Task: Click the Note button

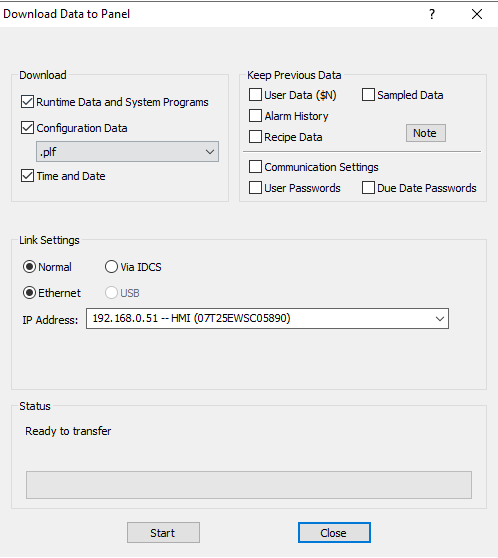Action: pos(425,133)
